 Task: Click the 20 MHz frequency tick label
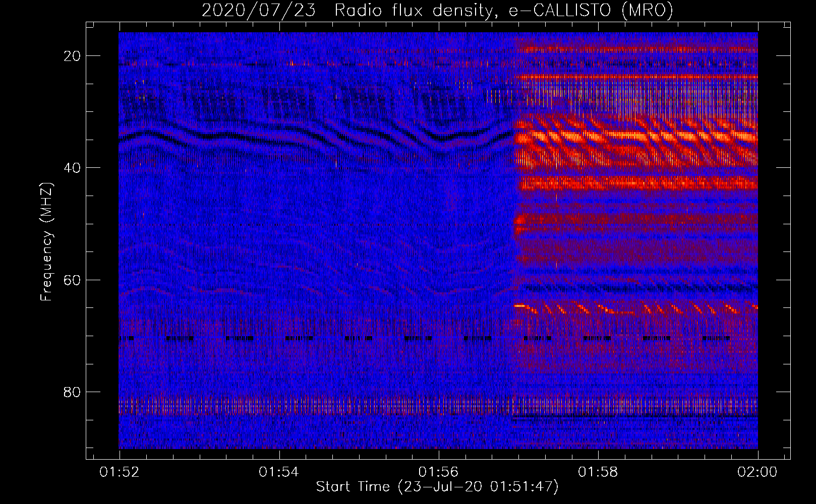(x=72, y=56)
